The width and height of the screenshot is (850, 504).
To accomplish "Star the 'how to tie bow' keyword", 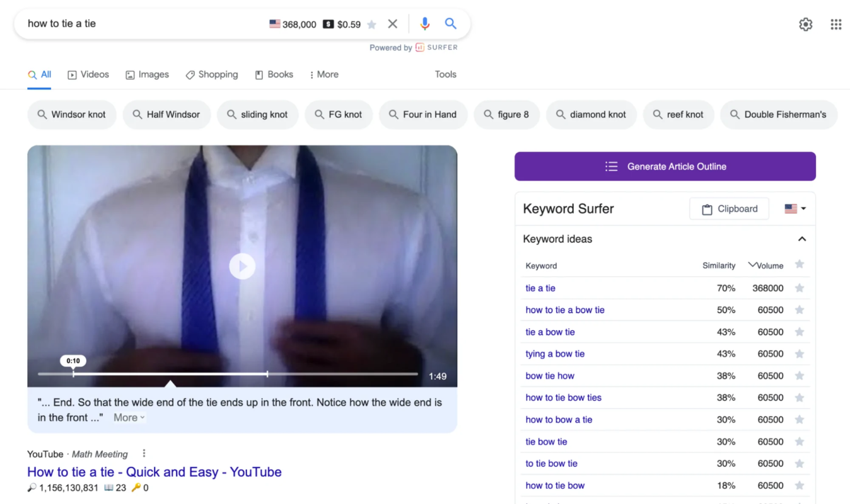I will 800,486.
